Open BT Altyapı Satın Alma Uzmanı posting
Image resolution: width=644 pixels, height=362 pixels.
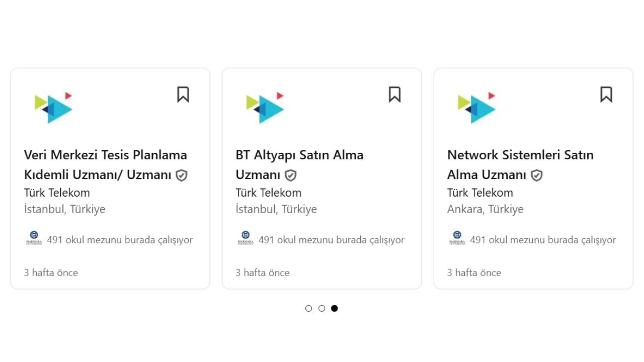[299, 155]
